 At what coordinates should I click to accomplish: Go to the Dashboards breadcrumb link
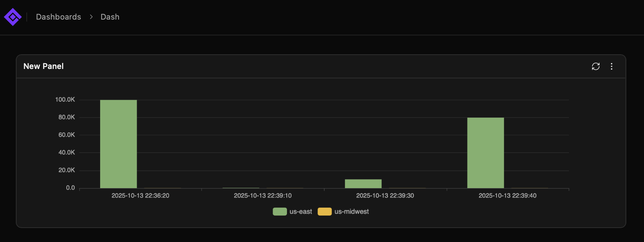[58, 17]
